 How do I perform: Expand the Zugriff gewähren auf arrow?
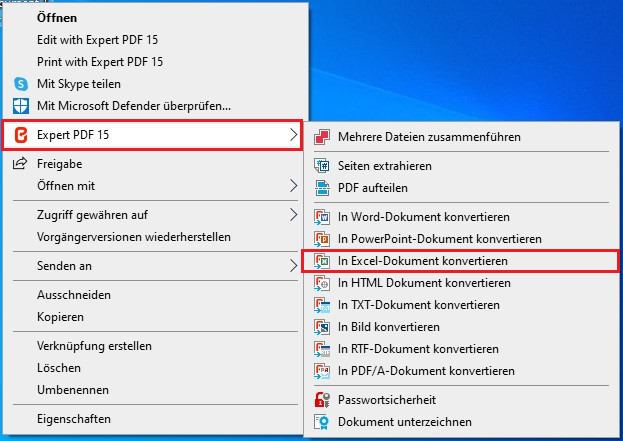coord(293,215)
